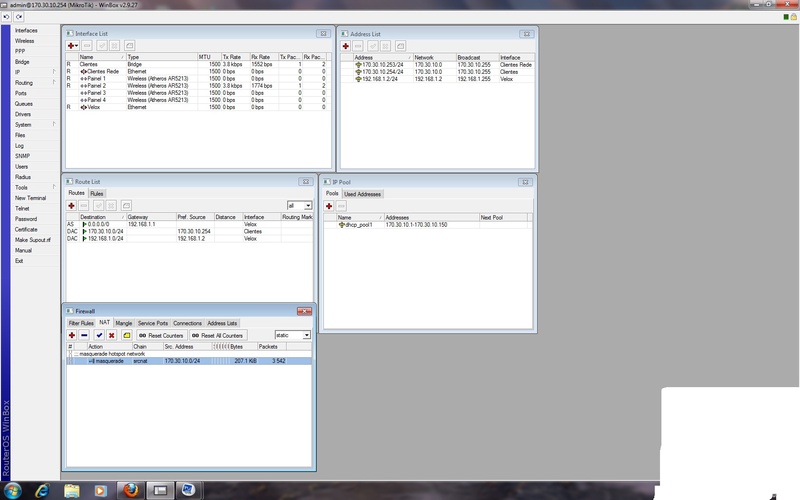Open Queues from the sidebar menu
Screen dimensions: 800x500
23,104
